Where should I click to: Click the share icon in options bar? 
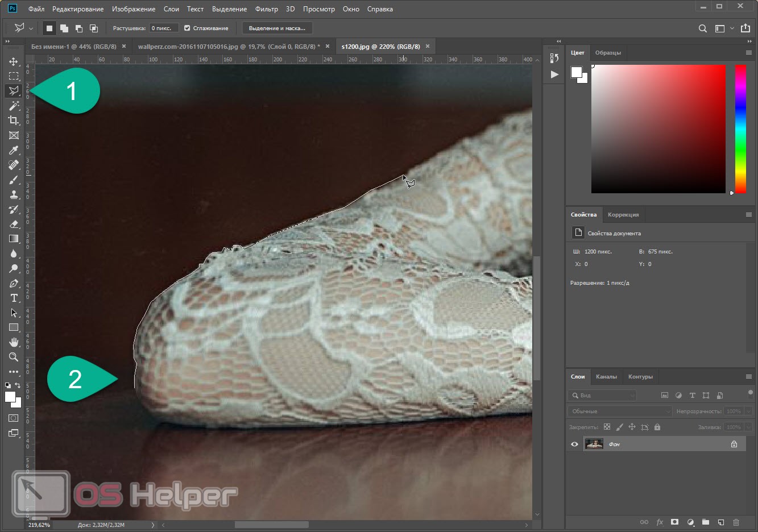click(x=745, y=28)
